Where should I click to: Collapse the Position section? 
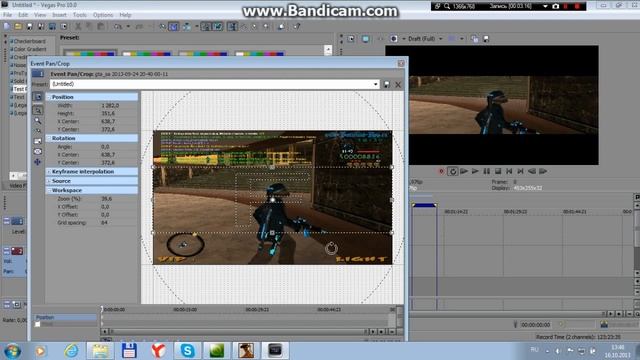tap(49, 97)
